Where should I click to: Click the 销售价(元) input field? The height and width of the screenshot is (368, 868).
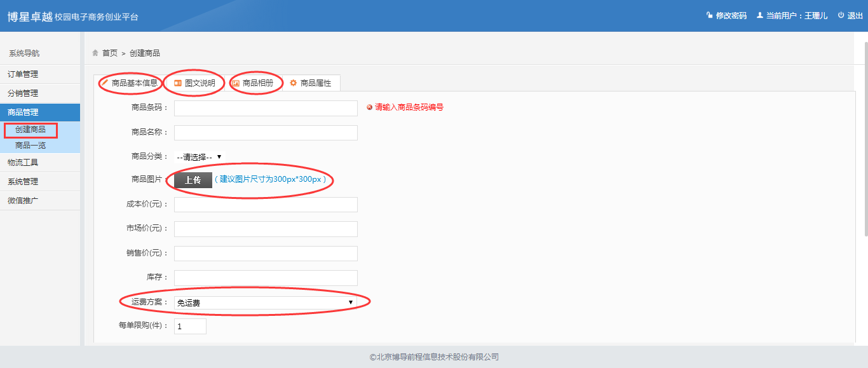tap(266, 254)
